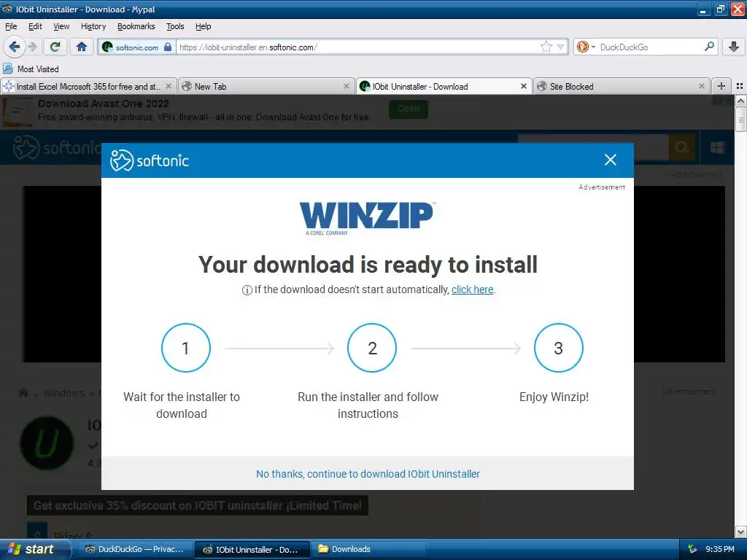The image size is (747, 560).
Task: Reload the page with the refresh icon
Action: (55, 47)
